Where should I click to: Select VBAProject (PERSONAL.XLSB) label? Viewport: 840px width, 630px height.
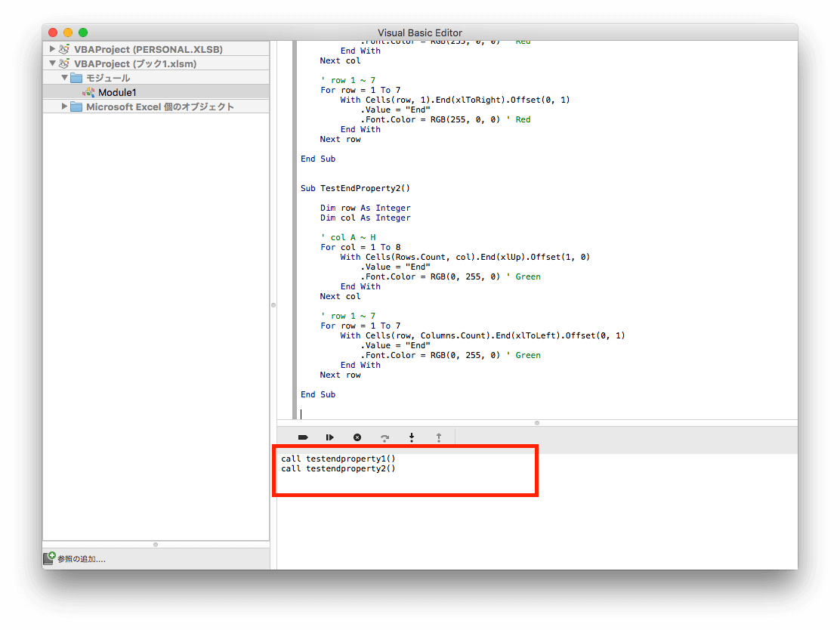click(x=148, y=49)
